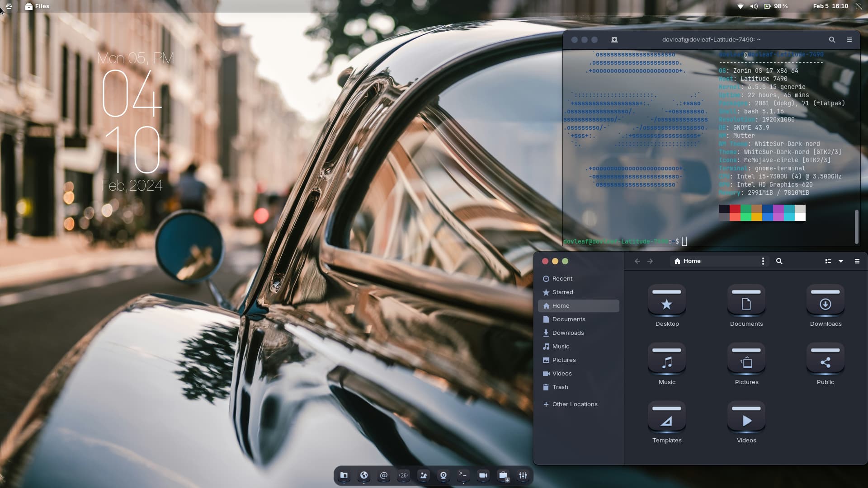Select Pictures in the Files sidebar
Image resolution: width=868 pixels, height=488 pixels.
579,360
